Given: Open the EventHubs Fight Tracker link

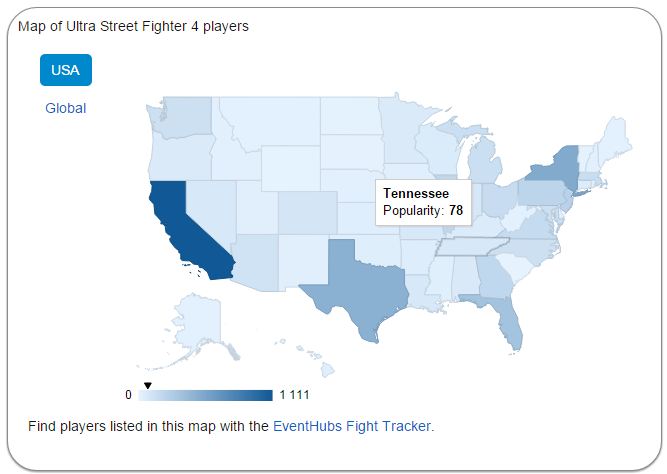Looking at the screenshot, I should pos(352,426).
